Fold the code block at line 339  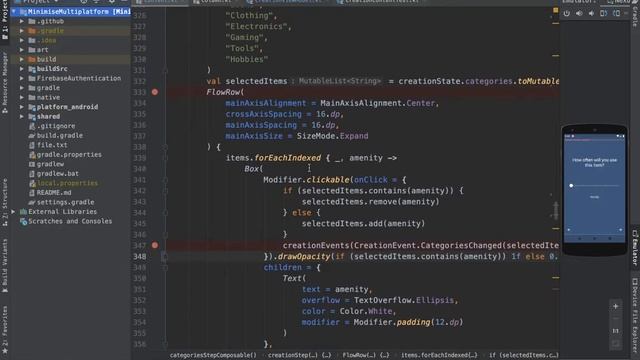(165, 158)
